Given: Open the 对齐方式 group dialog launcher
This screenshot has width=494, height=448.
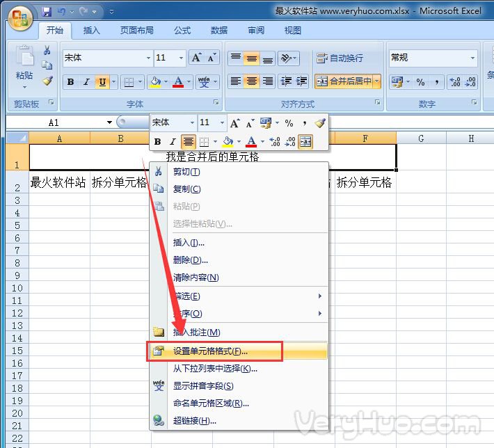Looking at the screenshot, I should (x=377, y=102).
